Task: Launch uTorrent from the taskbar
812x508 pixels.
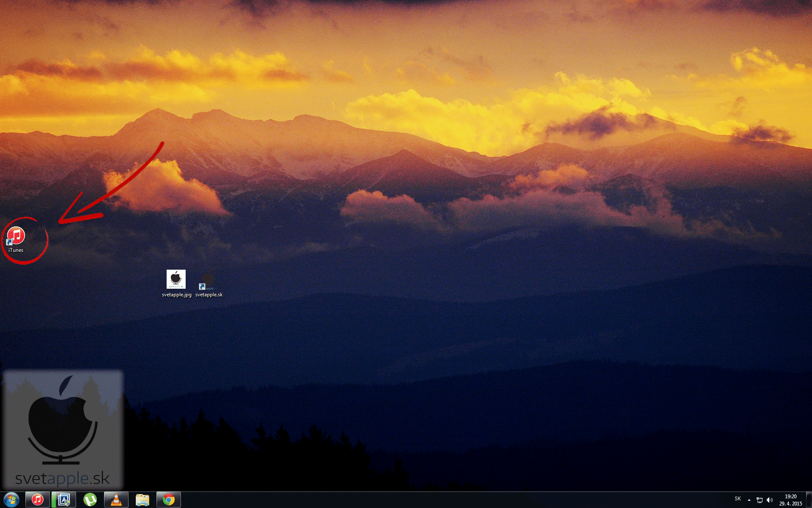Action: [x=90, y=500]
